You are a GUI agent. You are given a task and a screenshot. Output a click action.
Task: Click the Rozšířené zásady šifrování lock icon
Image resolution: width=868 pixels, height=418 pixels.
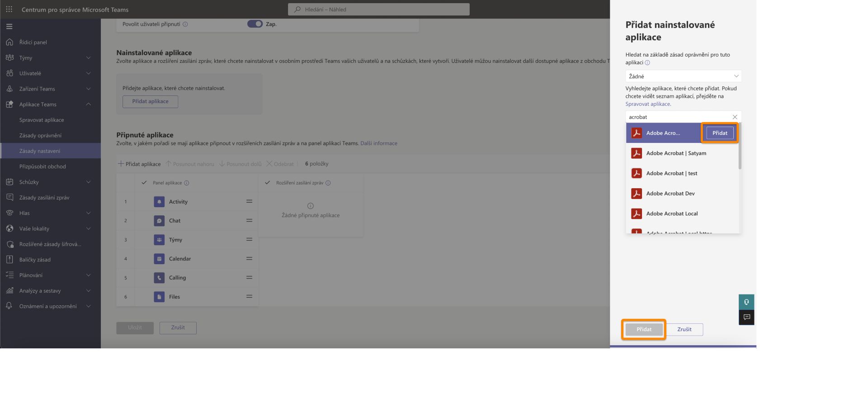[x=9, y=244]
